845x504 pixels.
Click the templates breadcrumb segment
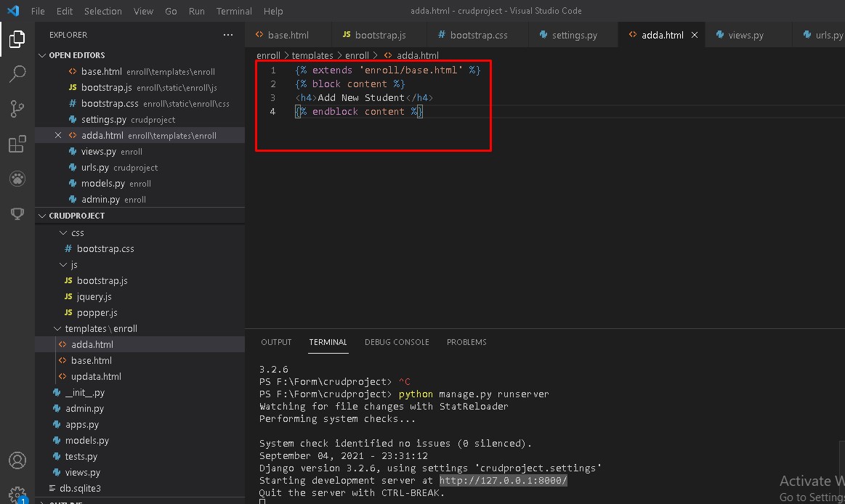click(312, 55)
